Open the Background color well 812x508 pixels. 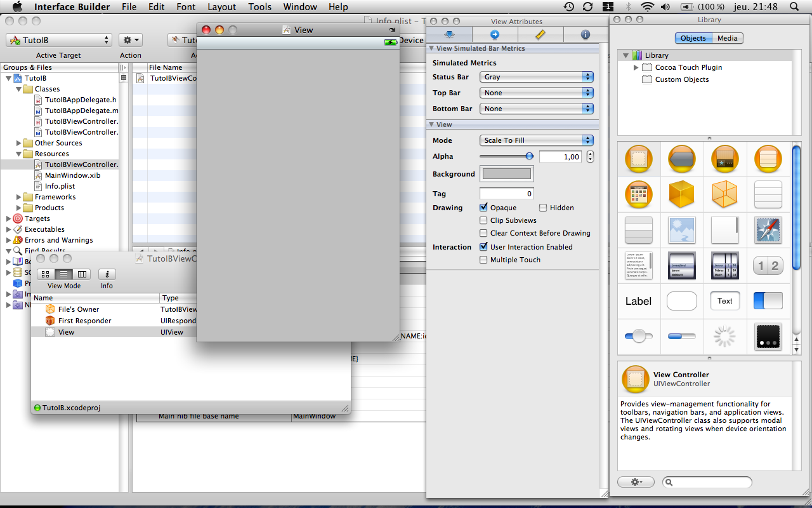[x=506, y=174]
